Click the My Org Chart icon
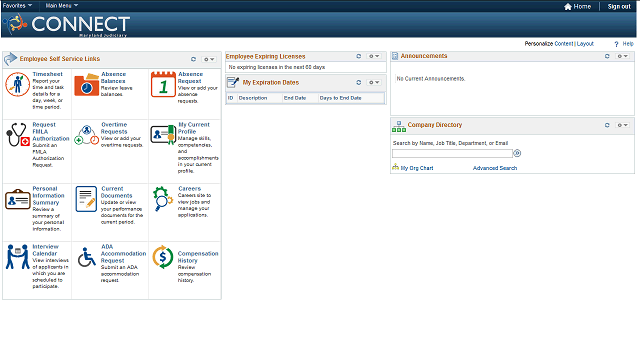The image size is (640, 360). click(396, 167)
